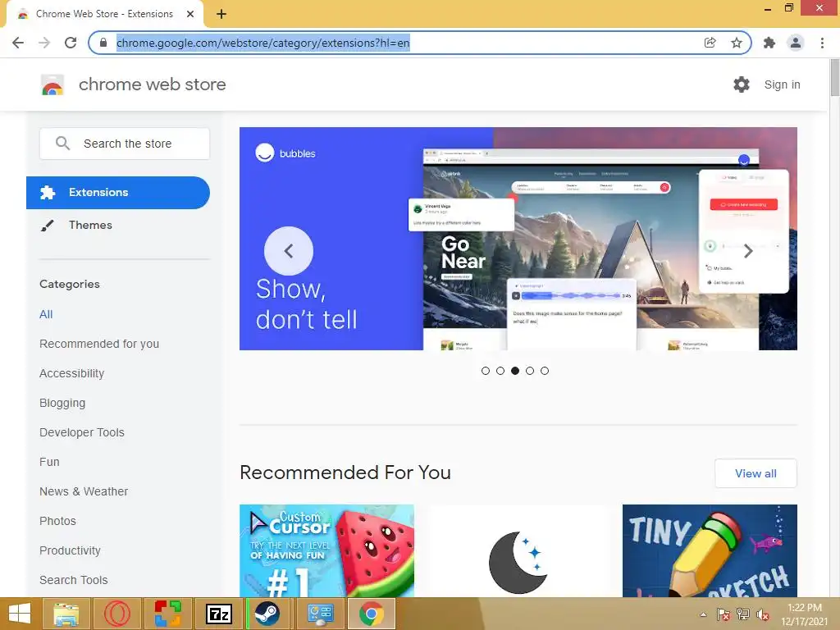Open the Chrome three-dot menu
Image resolution: width=840 pixels, height=630 pixels.
tap(822, 43)
